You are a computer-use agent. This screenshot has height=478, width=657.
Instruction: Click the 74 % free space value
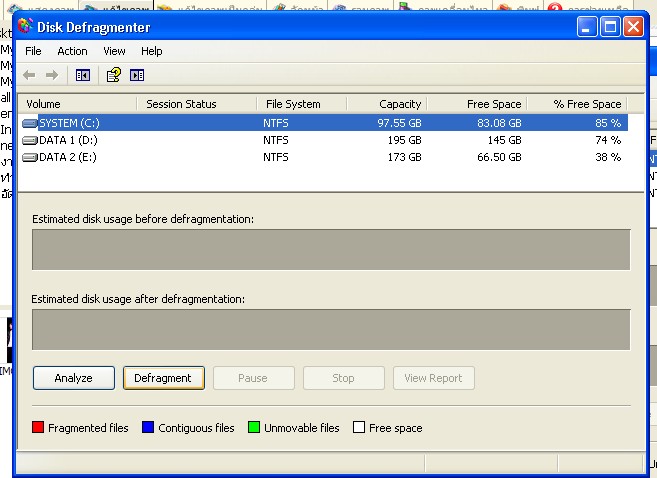[608, 140]
